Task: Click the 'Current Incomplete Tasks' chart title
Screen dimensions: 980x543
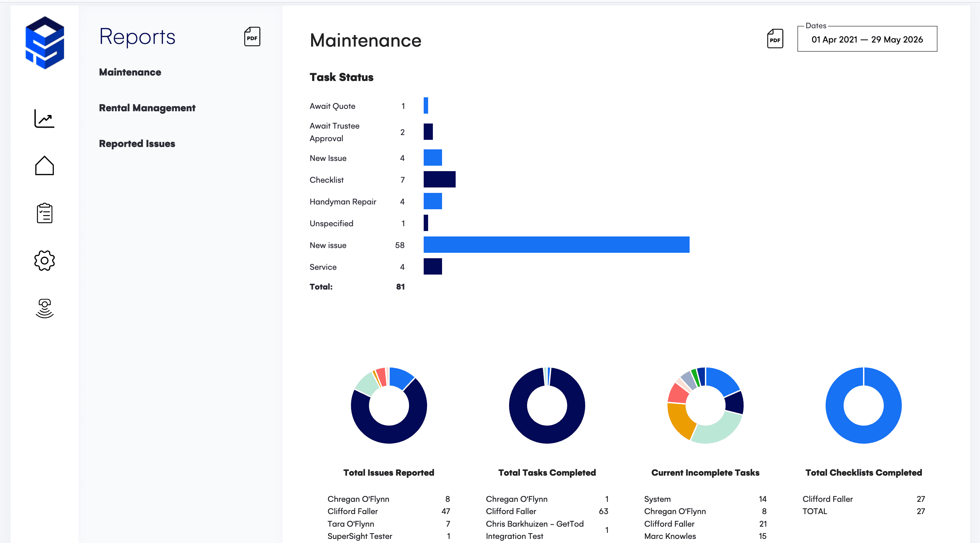Action: (x=705, y=473)
